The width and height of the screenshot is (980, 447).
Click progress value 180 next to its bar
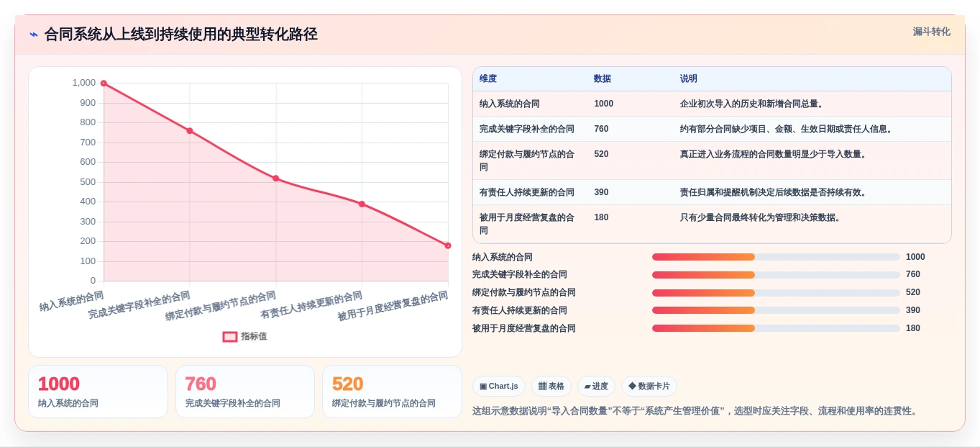click(x=913, y=328)
